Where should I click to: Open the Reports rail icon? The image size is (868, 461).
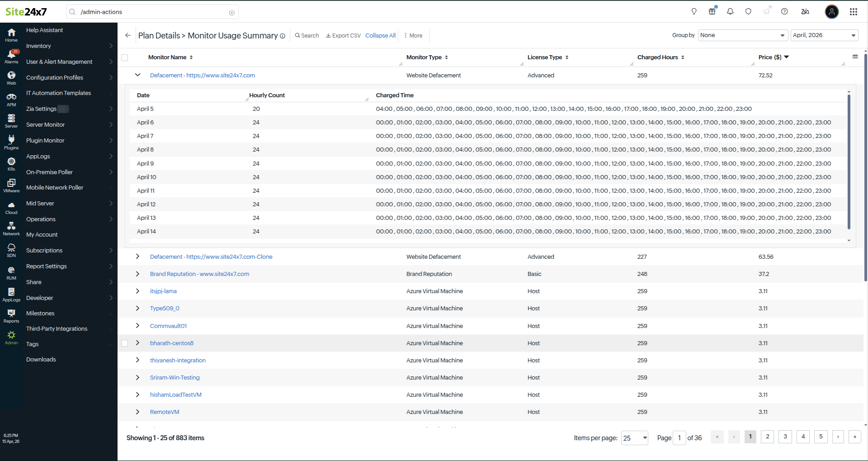(11, 316)
